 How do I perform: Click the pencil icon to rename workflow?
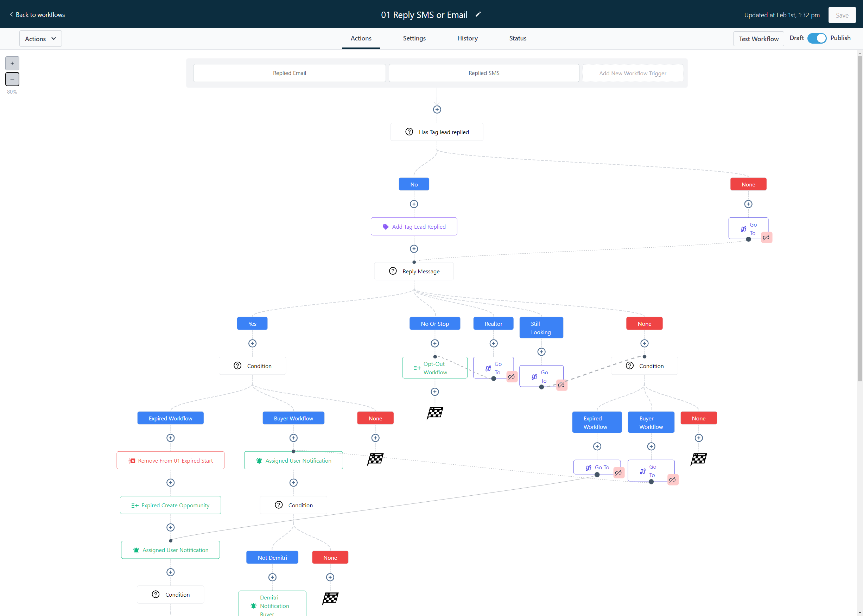coord(478,14)
